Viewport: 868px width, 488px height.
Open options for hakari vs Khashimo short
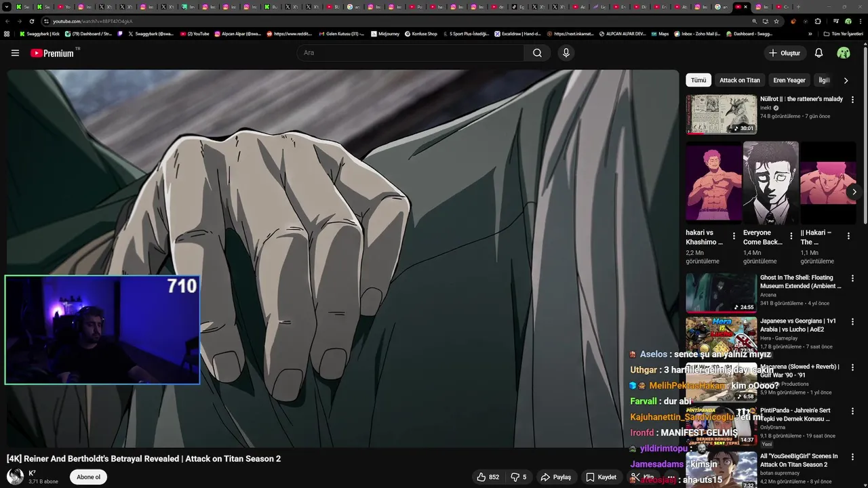(x=734, y=236)
